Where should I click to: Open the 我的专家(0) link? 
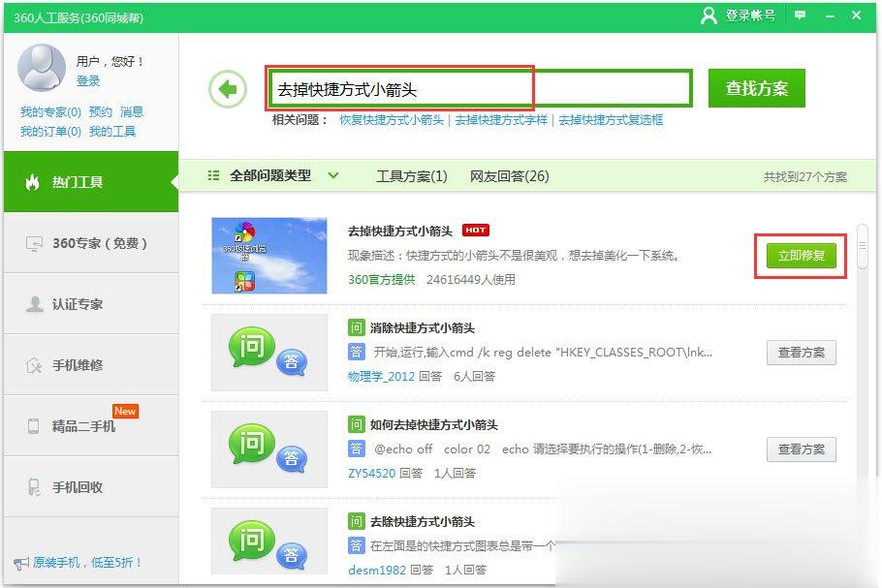50,111
